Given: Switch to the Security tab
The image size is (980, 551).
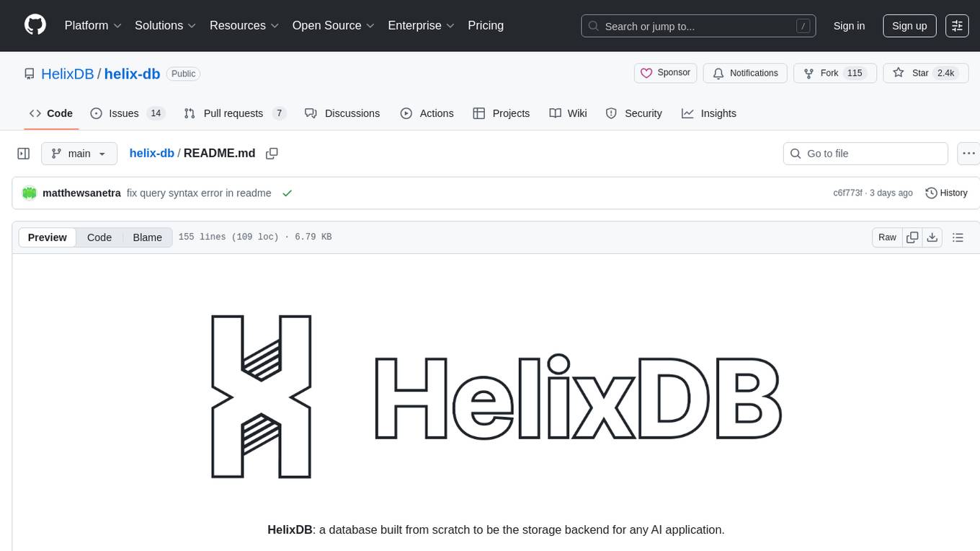Looking at the screenshot, I should (x=634, y=113).
